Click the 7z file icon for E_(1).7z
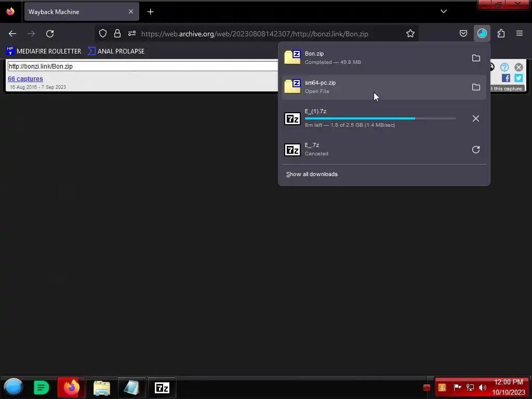The image size is (532, 399). tap(292, 119)
